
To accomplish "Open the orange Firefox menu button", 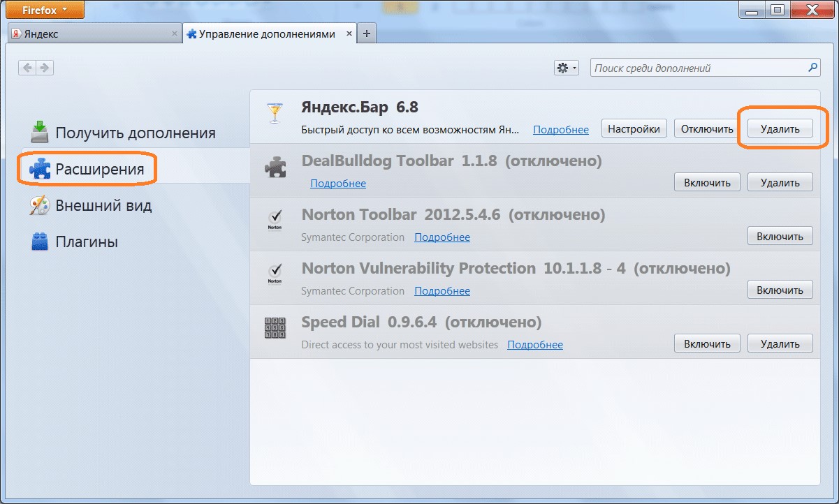I will (45, 10).
